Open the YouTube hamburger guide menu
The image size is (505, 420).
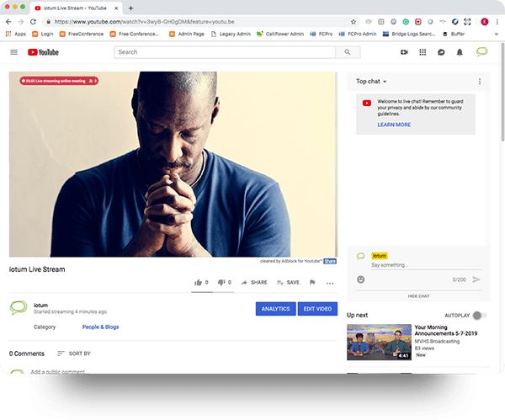pos(13,52)
